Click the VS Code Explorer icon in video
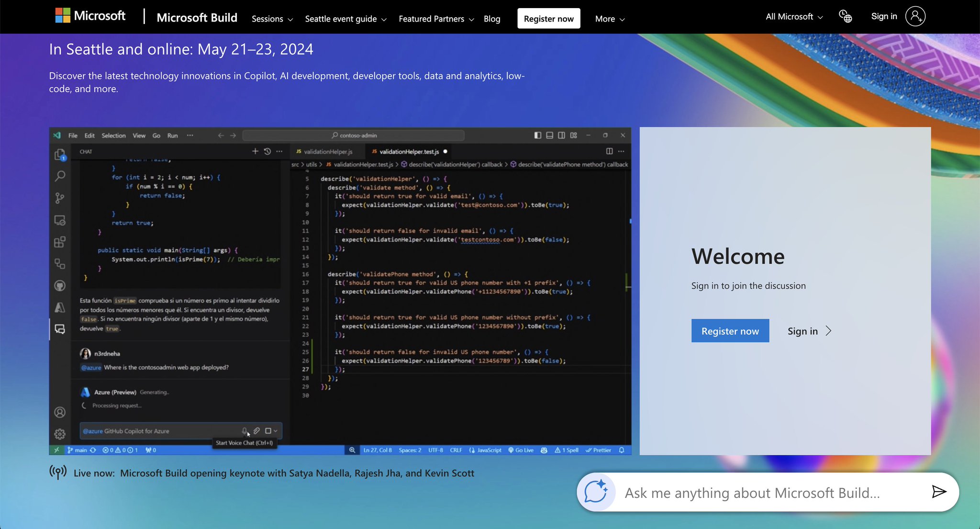Image resolution: width=980 pixels, height=529 pixels. (60, 155)
